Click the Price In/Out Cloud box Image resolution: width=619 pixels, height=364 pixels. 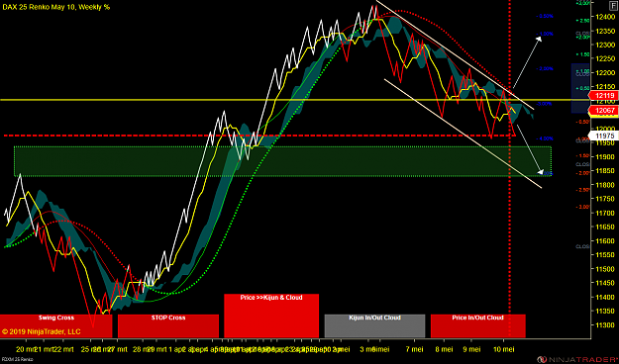pos(477,326)
